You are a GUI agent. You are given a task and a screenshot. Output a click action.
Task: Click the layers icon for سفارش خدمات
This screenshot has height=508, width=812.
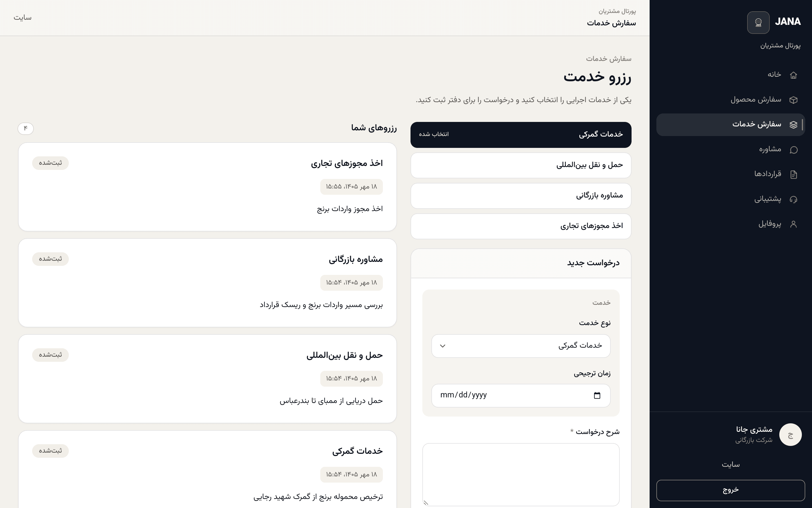[x=793, y=125]
